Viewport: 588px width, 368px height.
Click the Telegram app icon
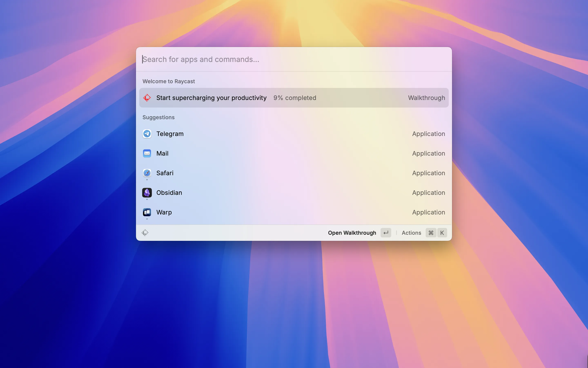point(147,134)
